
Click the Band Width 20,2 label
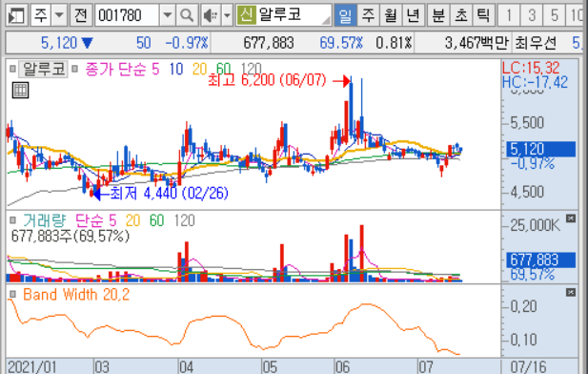click(x=76, y=295)
